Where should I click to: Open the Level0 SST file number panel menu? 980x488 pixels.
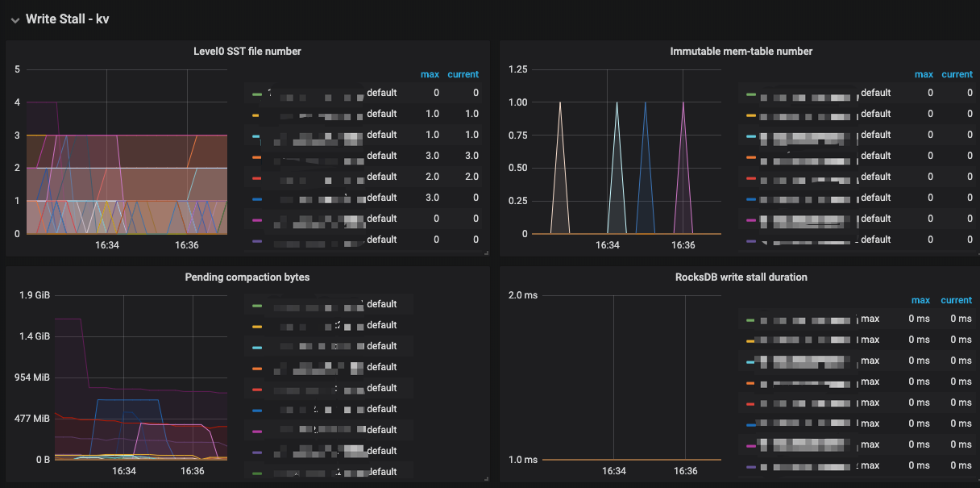pyautogui.click(x=247, y=51)
